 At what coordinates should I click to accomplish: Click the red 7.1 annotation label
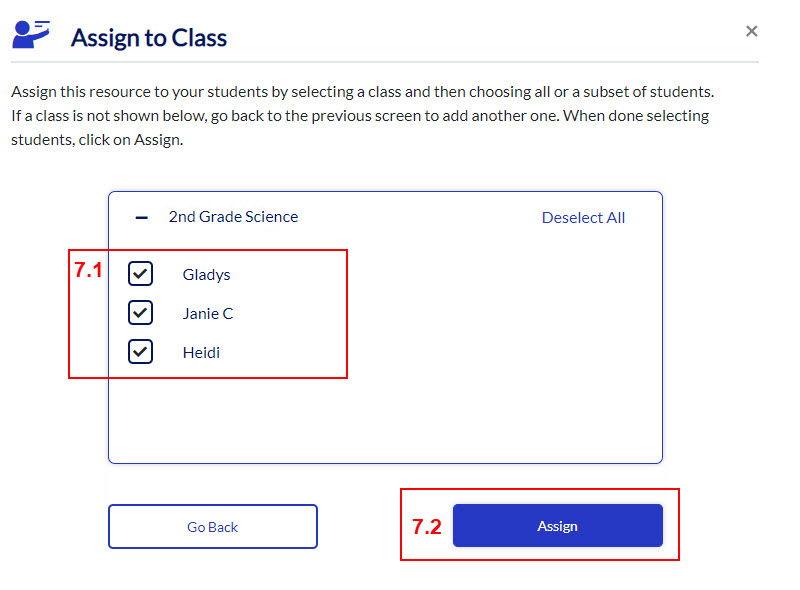(x=89, y=270)
